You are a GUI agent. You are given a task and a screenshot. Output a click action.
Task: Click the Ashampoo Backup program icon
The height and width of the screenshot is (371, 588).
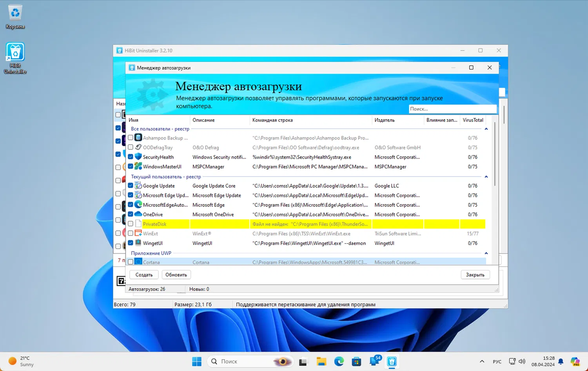click(138, 138)
